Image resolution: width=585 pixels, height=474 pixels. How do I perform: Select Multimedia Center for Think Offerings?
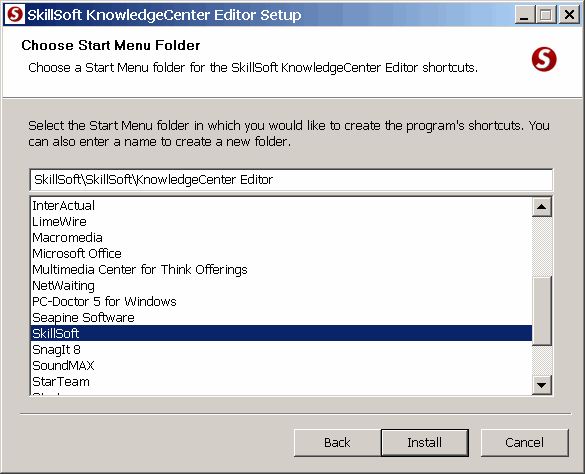click(x=281, y=269)
